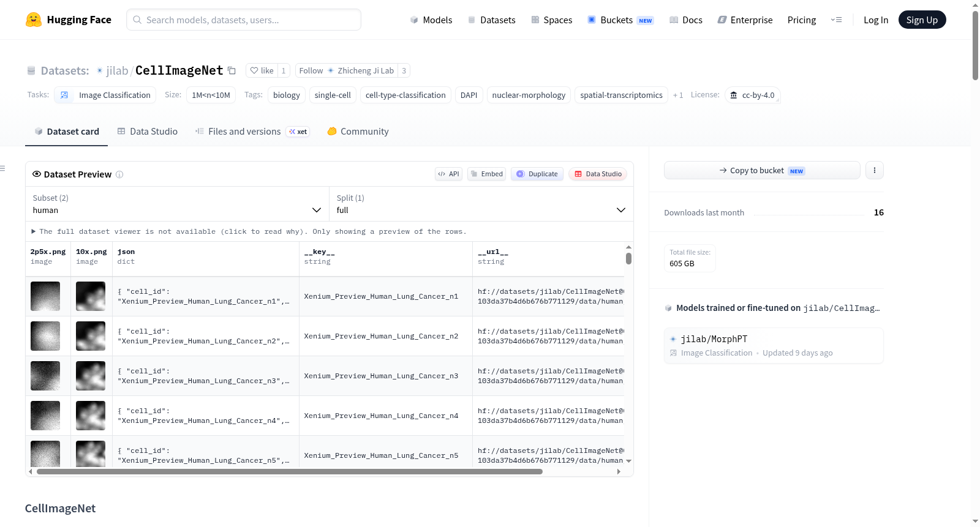Go to the Community tab
The width and height of the screenshot is (980, 527).
(358, 132)
